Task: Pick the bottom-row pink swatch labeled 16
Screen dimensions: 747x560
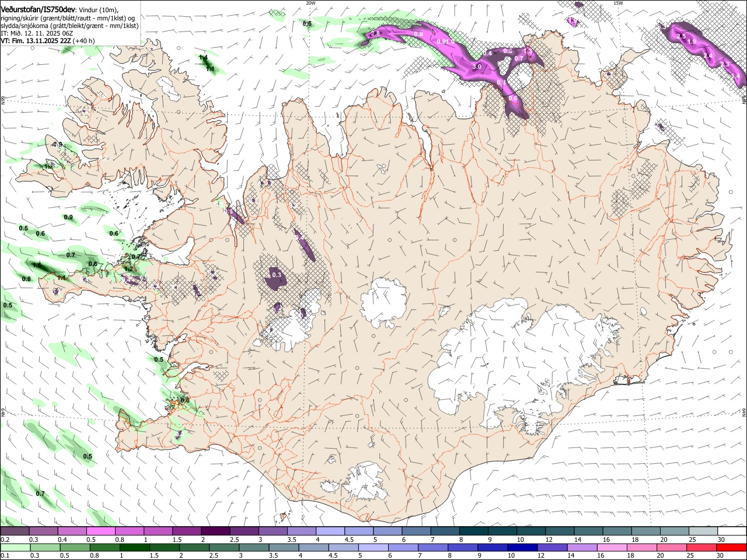Action: pyautogui.click(x=611, y=547)
